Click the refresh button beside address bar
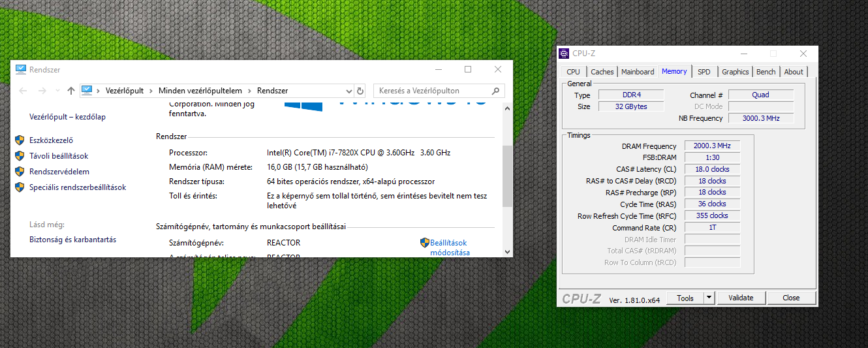This screenshot has width=868, height=348. tap(360, 91)
